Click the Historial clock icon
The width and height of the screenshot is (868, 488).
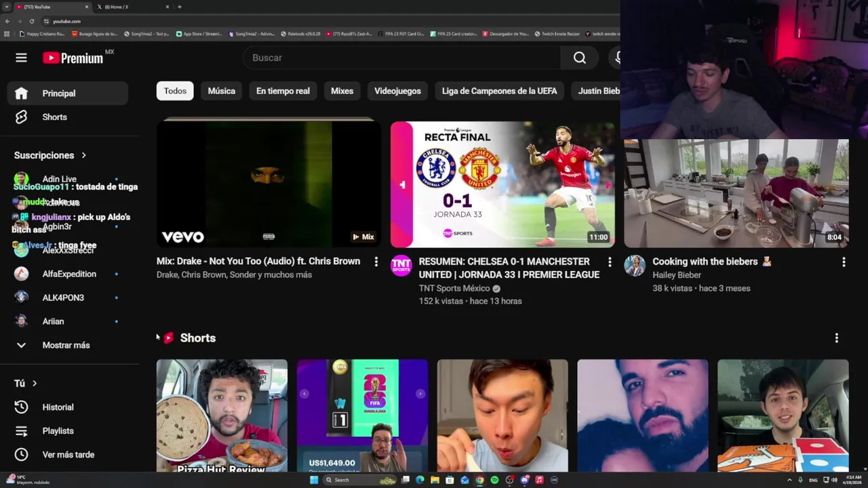[21, 407]
